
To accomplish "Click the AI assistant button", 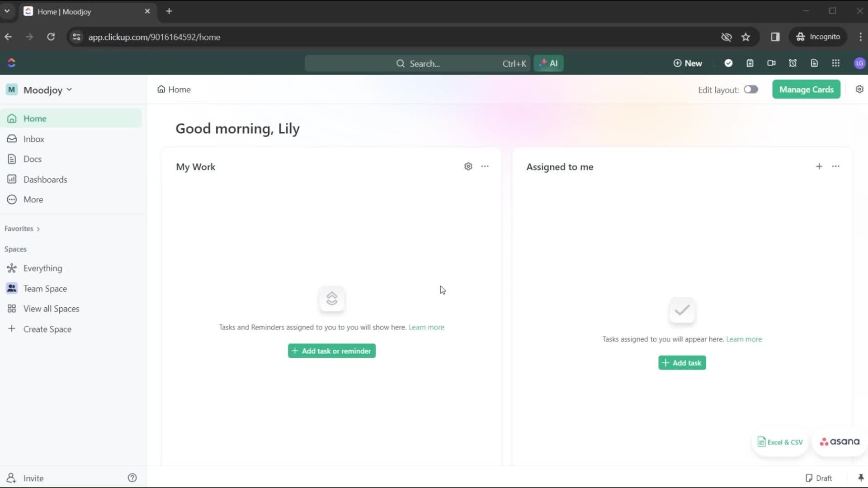I will click(x=549, y=63).
